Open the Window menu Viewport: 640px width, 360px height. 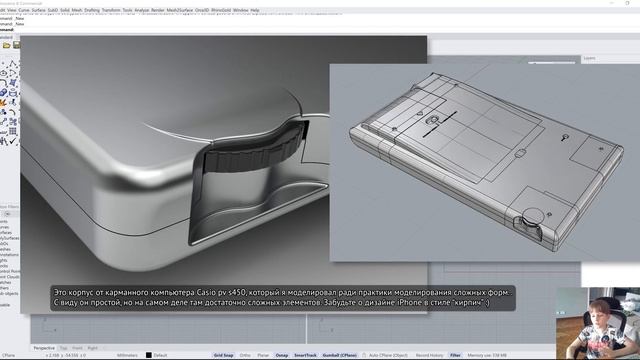[x=240, y=10]
